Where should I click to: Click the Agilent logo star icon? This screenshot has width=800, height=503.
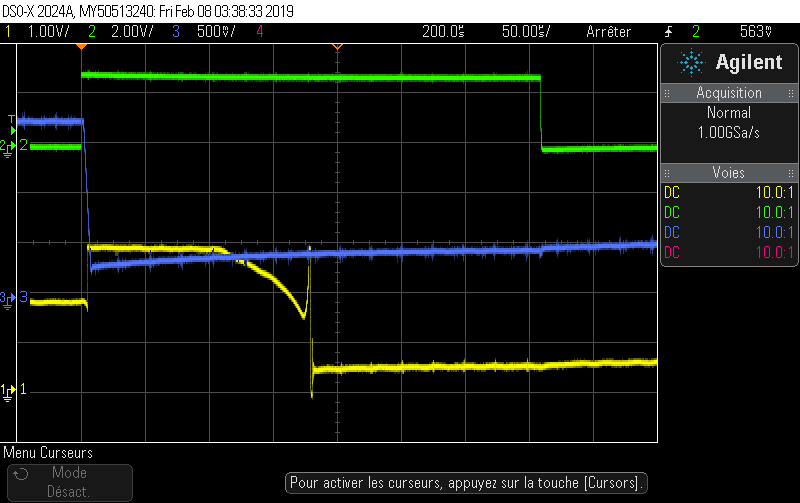pyautogui.click(x=691, y=63)
